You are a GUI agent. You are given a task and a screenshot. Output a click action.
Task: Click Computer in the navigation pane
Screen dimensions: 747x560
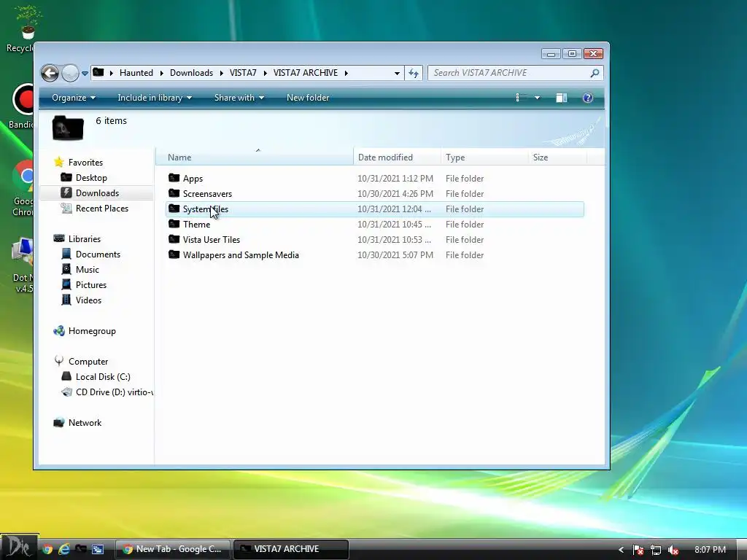[88, 362]
